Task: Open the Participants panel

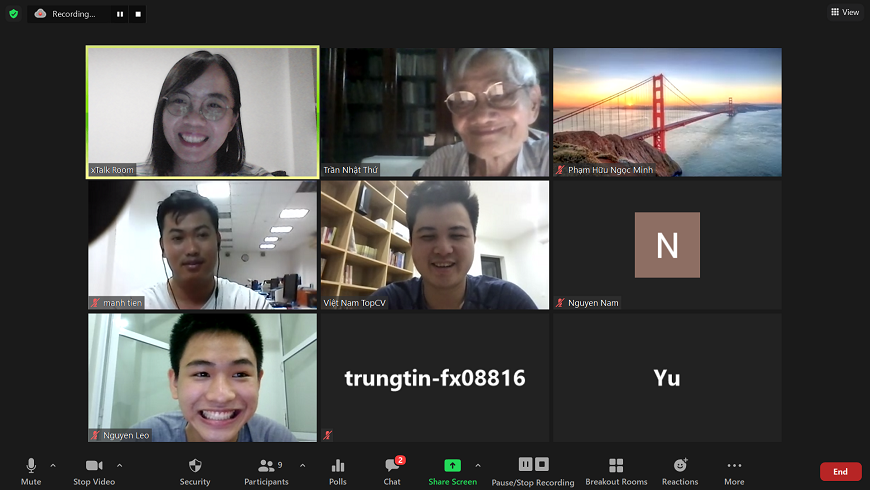Action: pyautogui.click(x=267, y=466)
